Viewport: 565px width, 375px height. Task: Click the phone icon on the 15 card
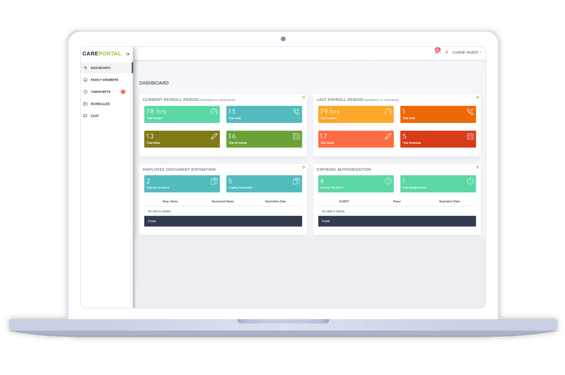pos(296,112)
